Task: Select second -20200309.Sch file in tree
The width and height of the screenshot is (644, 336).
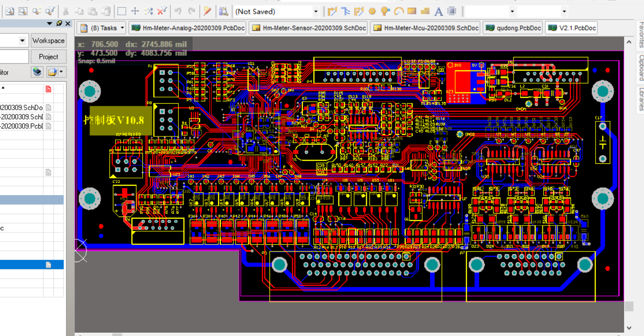Action: [22, 117]
